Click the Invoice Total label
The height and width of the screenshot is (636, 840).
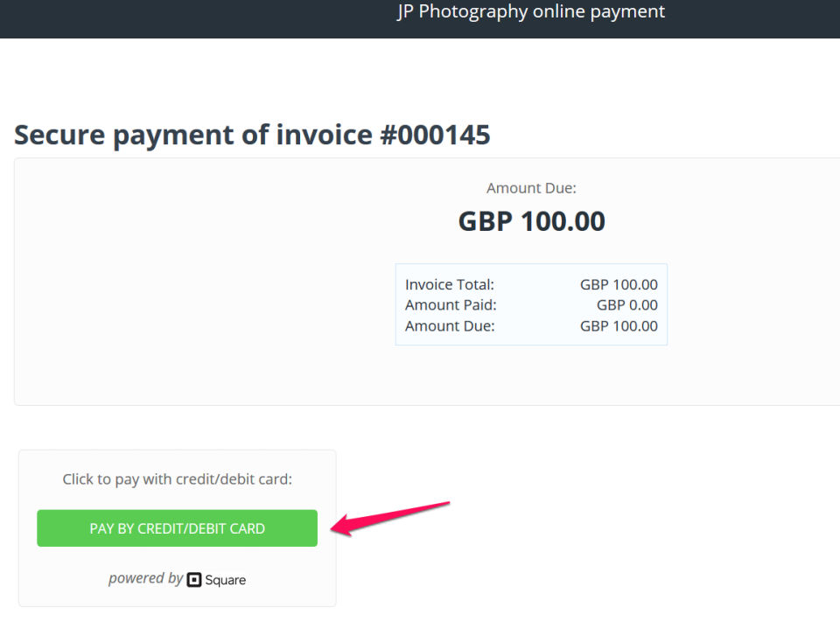click(x=450, y=284)
